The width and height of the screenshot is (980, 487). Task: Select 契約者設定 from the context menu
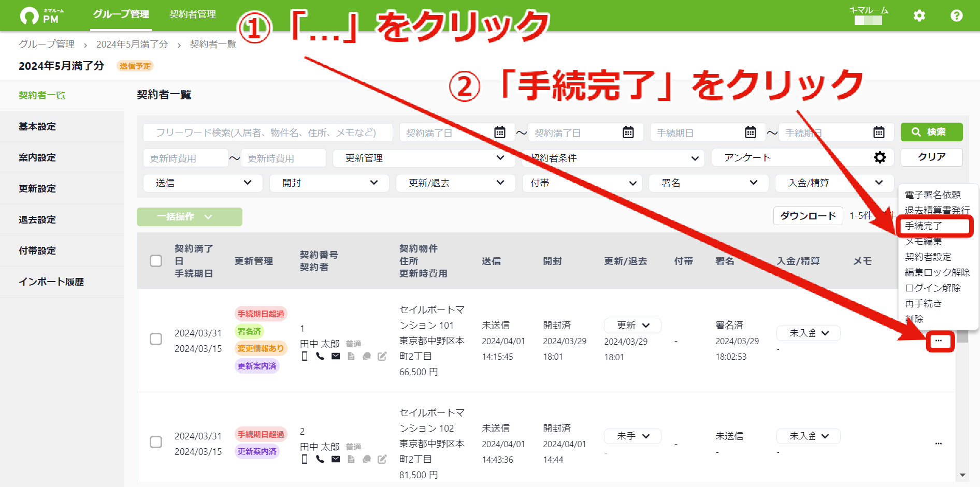[x=928, y=257]
